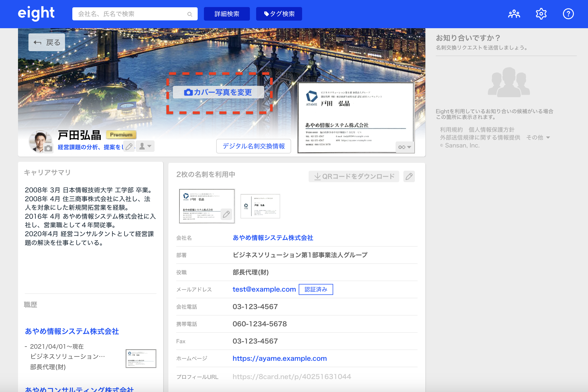Click the help question mark icon
Viewport: 588px width, 392px height.
point(568,14)
